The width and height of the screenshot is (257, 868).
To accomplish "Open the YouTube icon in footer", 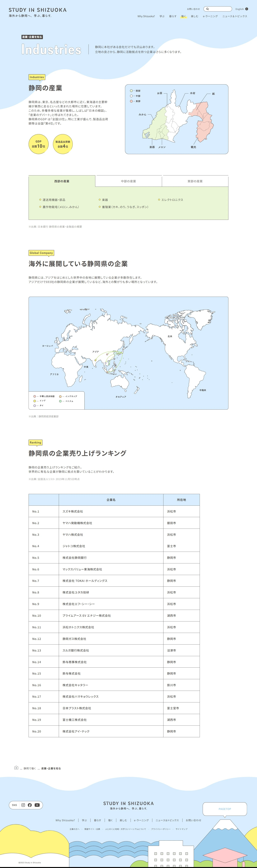I will [37, 805].
